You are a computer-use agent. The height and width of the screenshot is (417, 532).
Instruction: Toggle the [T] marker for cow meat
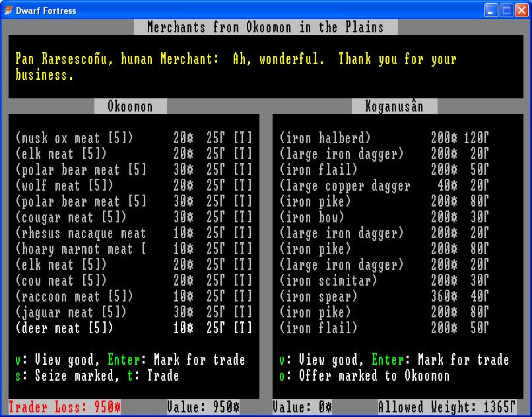243,280
